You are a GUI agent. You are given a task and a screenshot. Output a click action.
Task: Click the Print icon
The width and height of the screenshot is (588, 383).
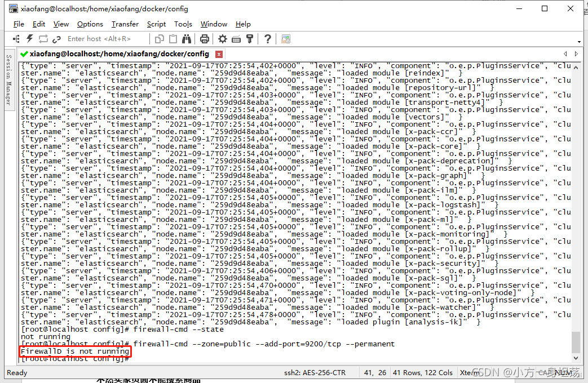pyautogui.click(x=205, y=39)
